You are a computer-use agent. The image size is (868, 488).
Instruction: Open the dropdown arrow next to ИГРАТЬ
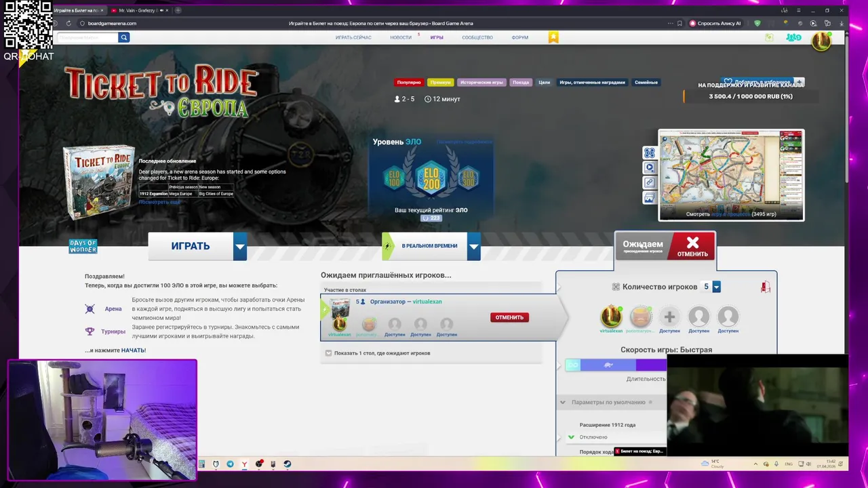point(240,246)
